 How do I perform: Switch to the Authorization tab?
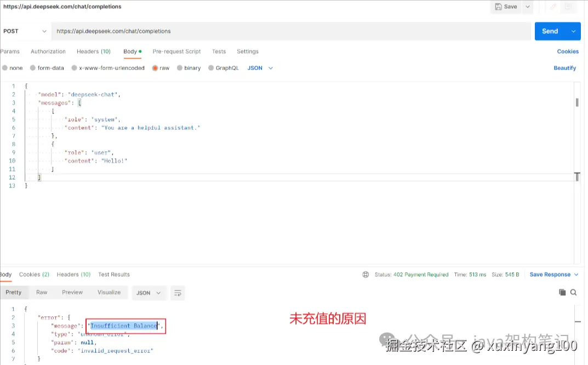[48, 52]
